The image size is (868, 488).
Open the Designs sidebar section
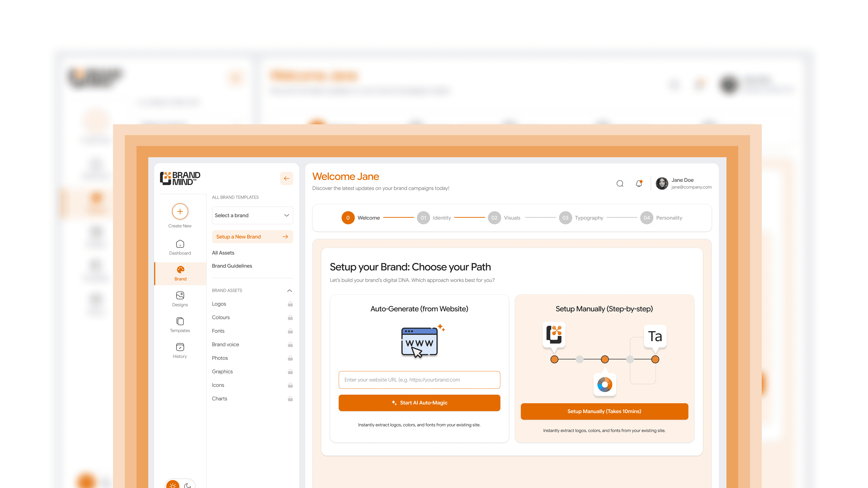click(180, 299)
